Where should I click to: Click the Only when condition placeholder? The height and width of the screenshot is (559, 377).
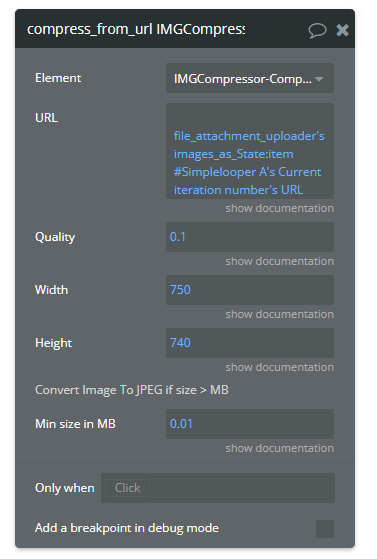pos(127,488)
